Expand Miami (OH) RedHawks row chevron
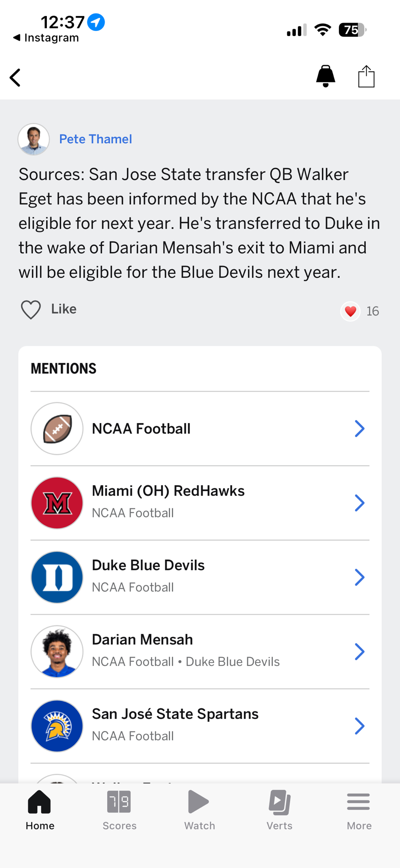The width and height of the screenshot is (400, 868). tap(359, 503)
